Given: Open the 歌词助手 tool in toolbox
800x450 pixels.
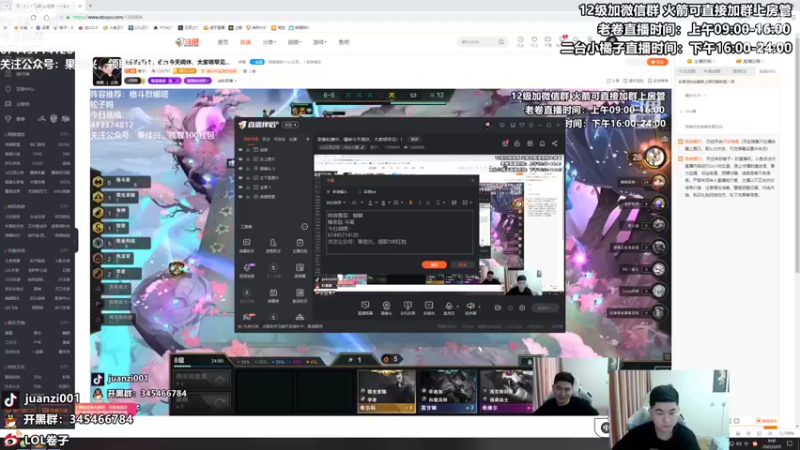Looking at the screenshot, I should click(x=300, y=295).
